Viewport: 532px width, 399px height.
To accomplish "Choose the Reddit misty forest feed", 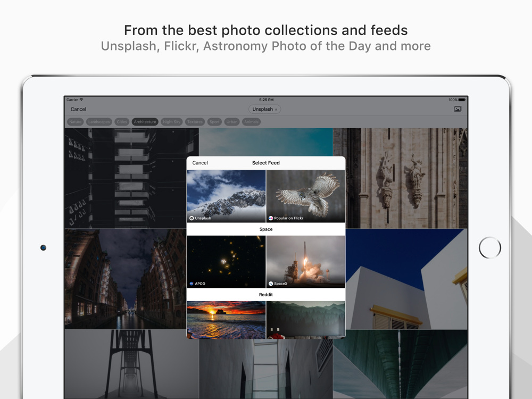I will (x=306, y=320).
